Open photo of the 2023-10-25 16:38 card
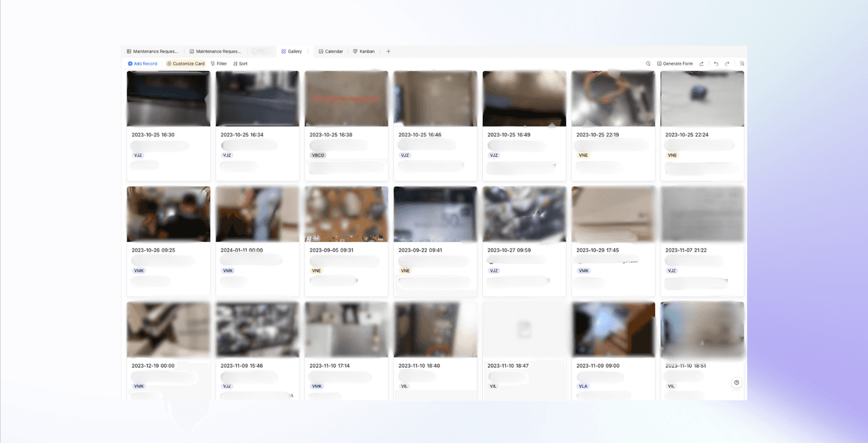Viewport: 868px width, 443px height. [347, 99]
